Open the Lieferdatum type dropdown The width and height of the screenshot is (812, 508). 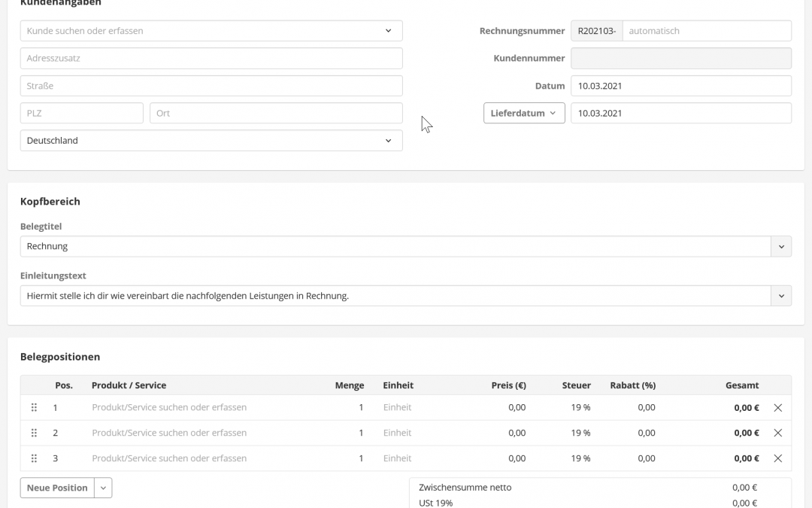(x=524, y=113)
